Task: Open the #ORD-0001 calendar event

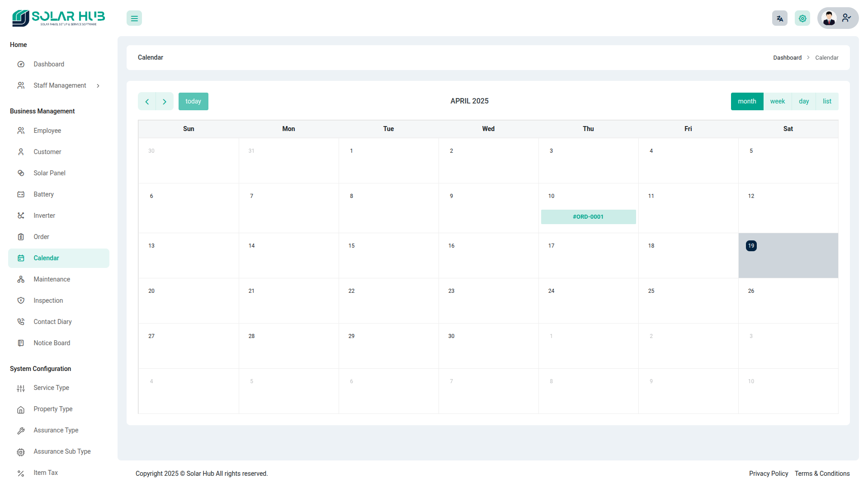Action: click(x=588, y=217)
